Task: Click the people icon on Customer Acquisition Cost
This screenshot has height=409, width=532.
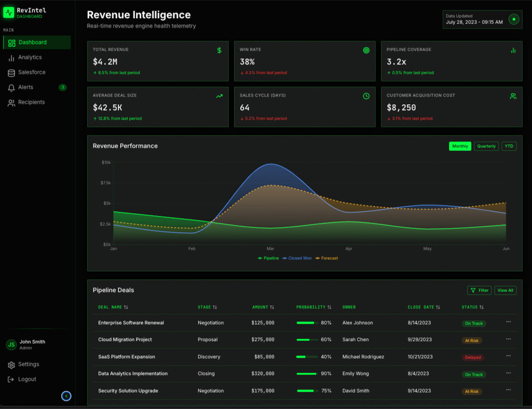Action: click(513, 96)
